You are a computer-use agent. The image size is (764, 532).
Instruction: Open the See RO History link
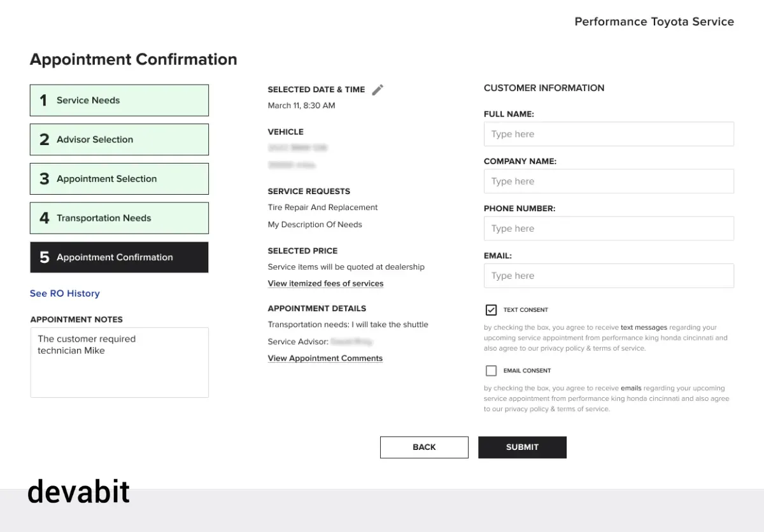[65, 293]
